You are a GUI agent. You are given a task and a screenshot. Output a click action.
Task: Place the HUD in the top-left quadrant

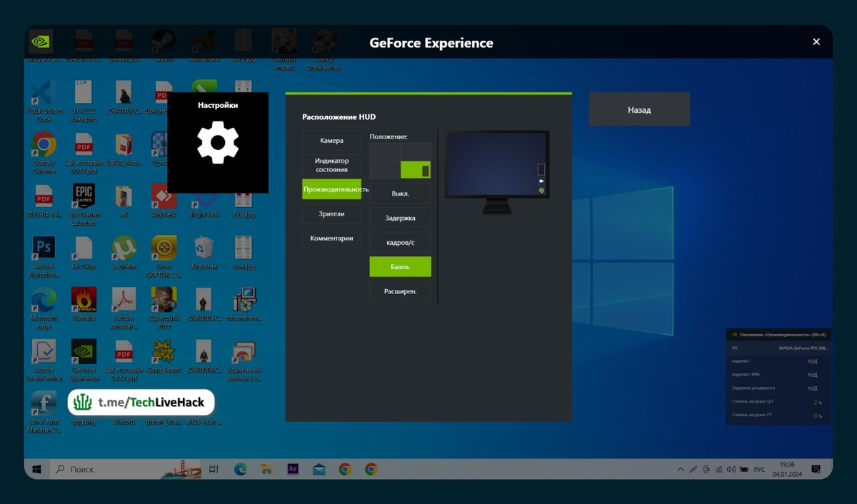tap(385, 152)
